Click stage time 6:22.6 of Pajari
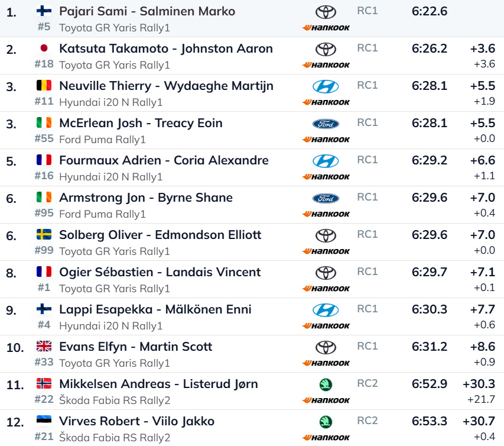Viewport: 504px width, 446px height. 430,11
